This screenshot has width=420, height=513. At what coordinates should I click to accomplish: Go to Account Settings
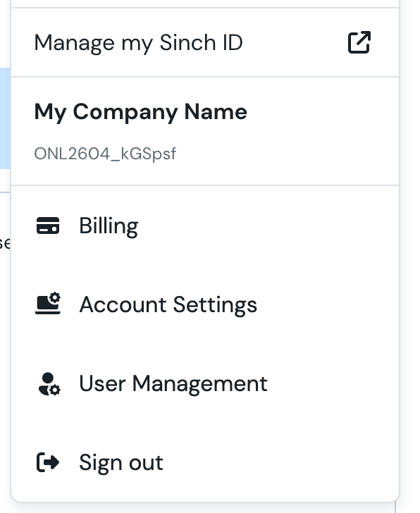(x=205, y=304)
